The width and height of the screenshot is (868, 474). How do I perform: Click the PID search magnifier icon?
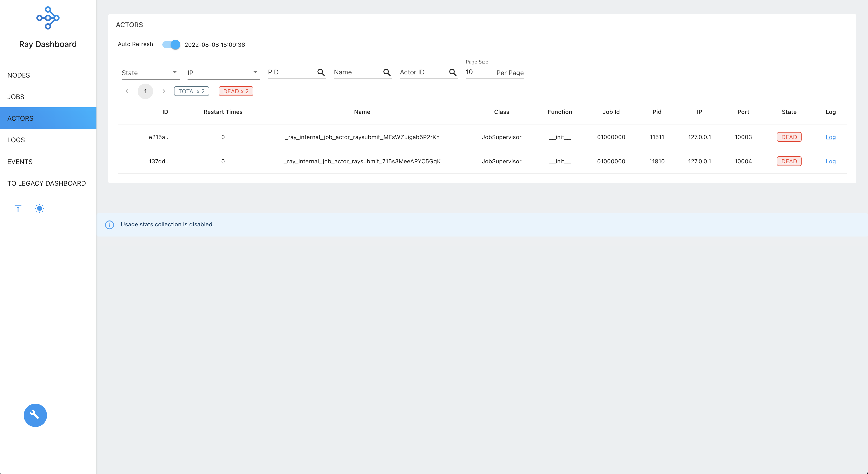(x=321, y=72)
